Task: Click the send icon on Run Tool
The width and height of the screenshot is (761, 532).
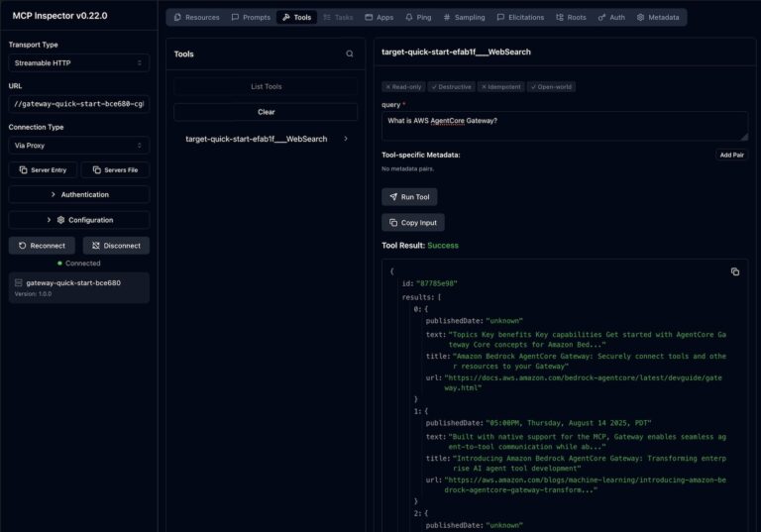Action: coord(393,196)
